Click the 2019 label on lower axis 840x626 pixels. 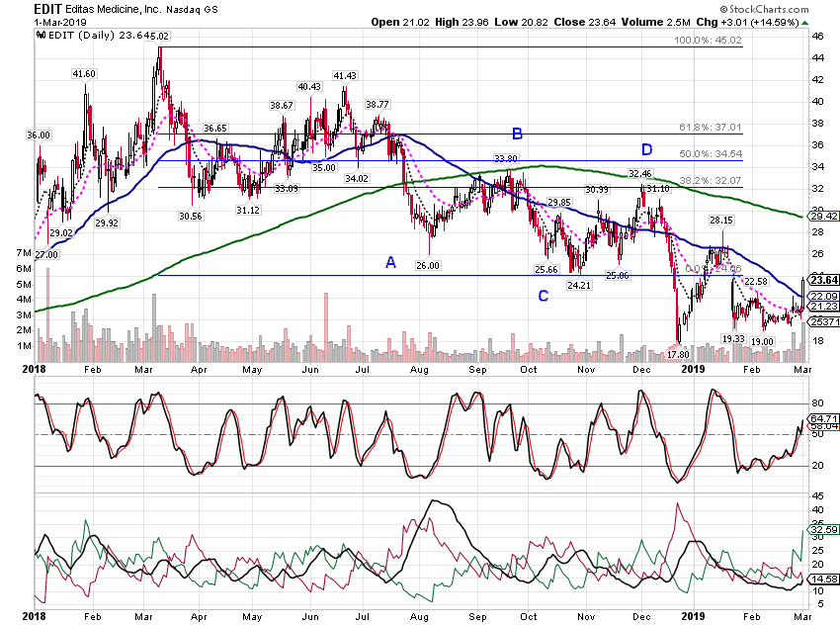pos(693,616)
